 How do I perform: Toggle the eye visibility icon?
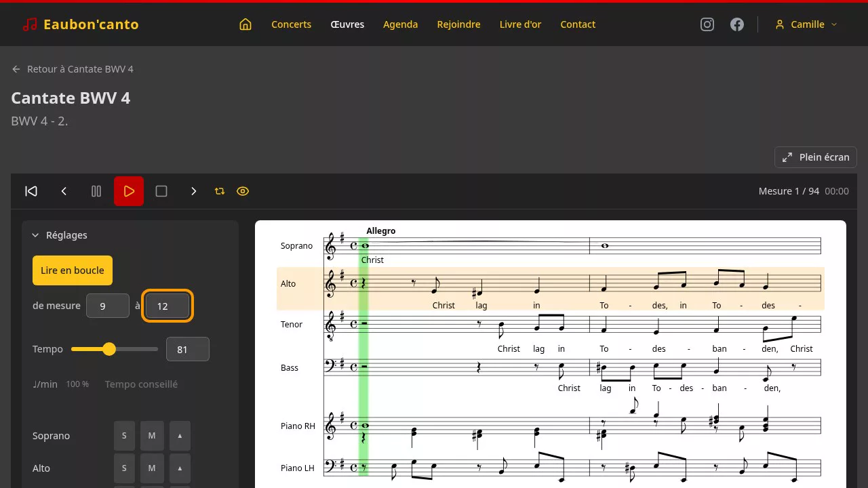[243, 191]
